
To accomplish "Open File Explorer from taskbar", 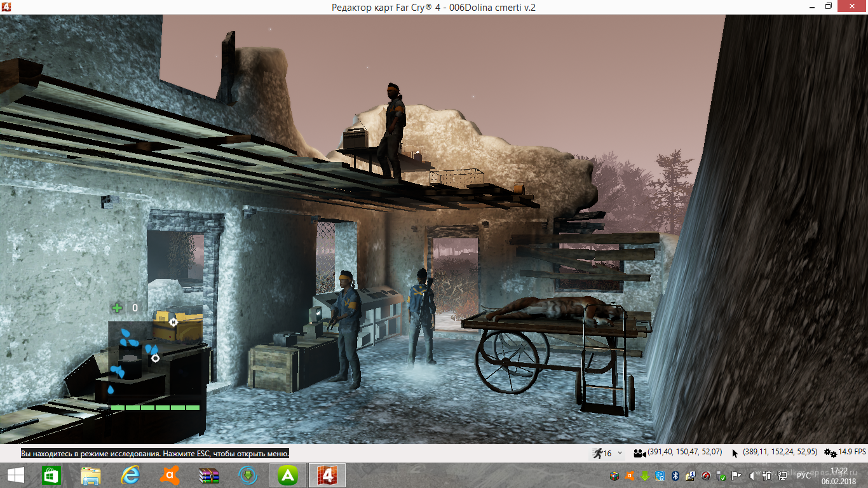I will (90, 475).
